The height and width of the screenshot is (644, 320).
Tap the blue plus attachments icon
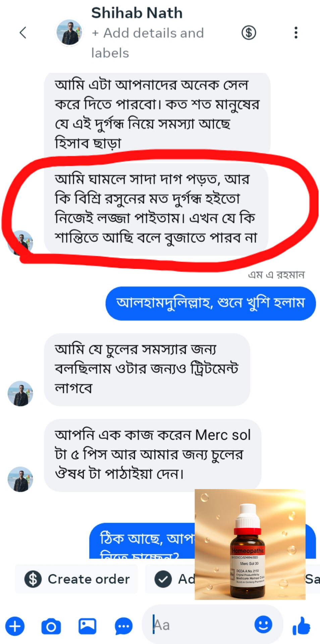pos(15,626)
